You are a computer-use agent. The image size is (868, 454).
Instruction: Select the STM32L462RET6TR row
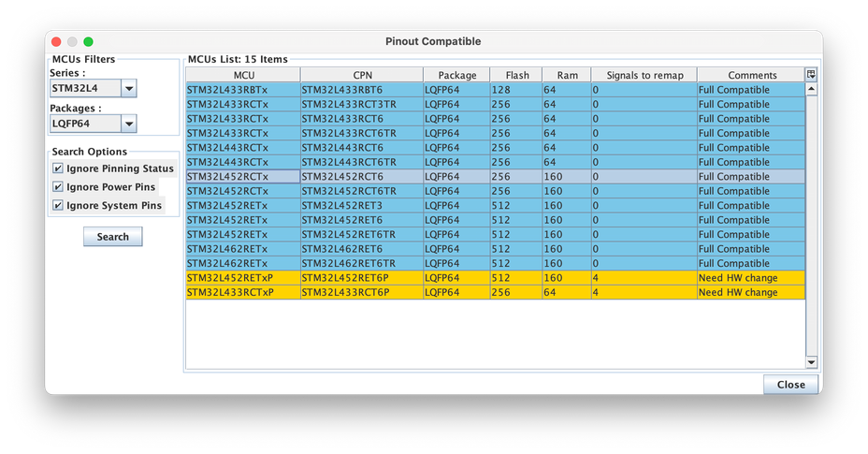coord(496,263)
